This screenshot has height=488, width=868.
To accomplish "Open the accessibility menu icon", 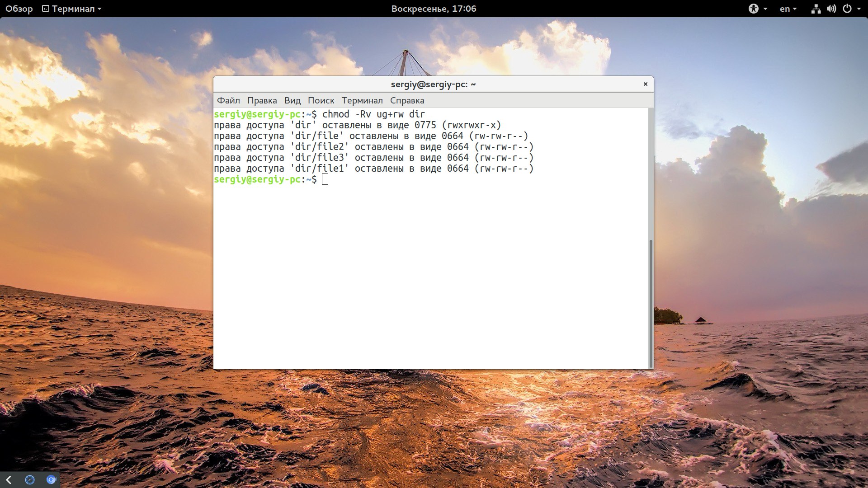I will coord(753,9).
